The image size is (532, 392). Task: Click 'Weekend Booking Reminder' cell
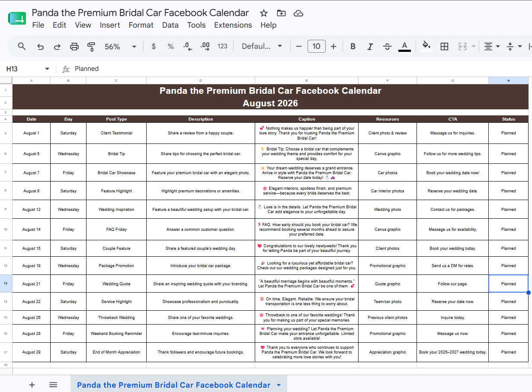[116, 333]
